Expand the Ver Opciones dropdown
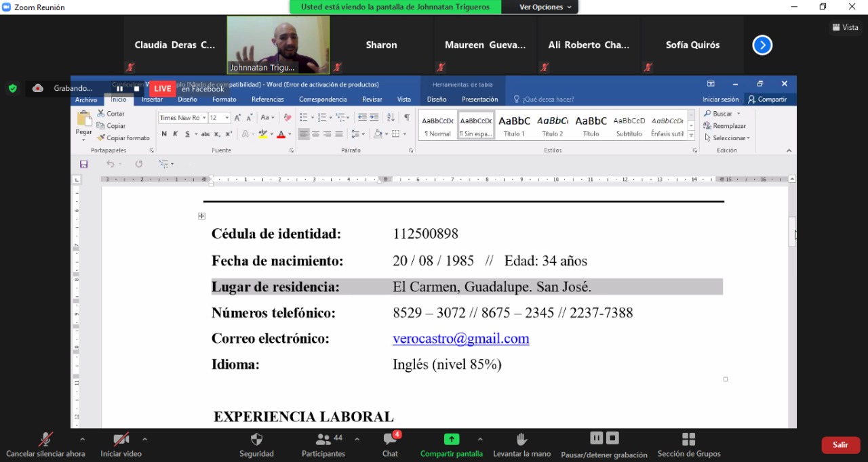 point(545,7)
